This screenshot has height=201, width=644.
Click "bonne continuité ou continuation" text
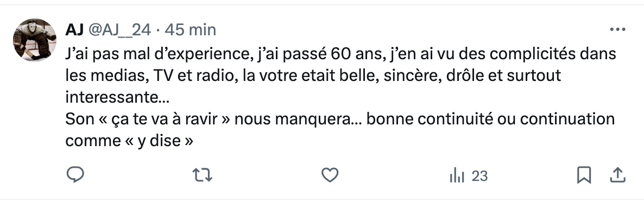(x=490, y=119)
